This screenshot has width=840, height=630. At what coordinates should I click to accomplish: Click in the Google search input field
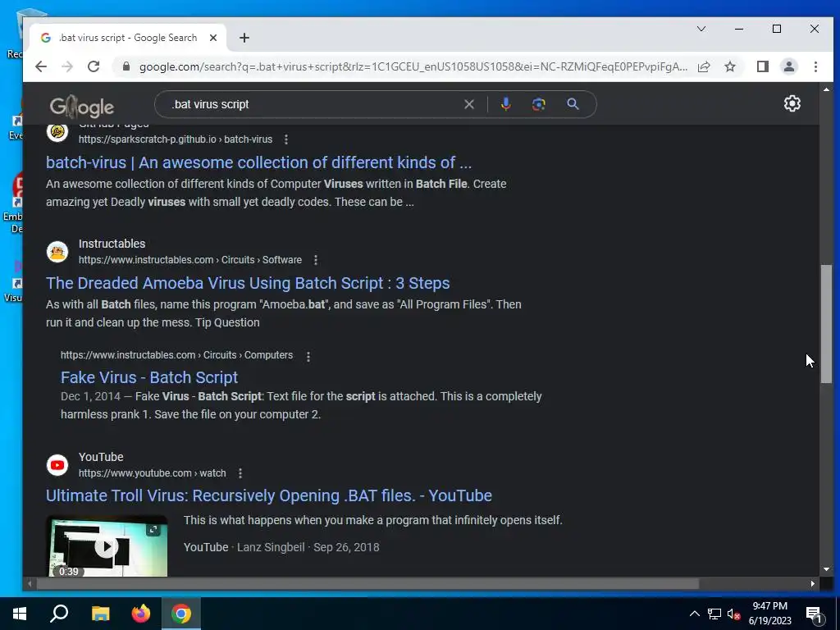pyautogui.click(x=316, y=104)
